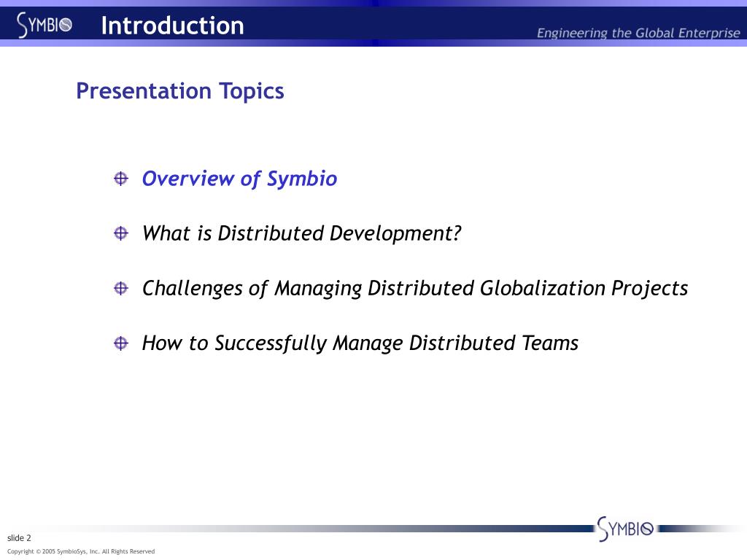Screen dimensions: 747x560
Task: Click the "slide 2" label
Action: click(x=19, y=537)
